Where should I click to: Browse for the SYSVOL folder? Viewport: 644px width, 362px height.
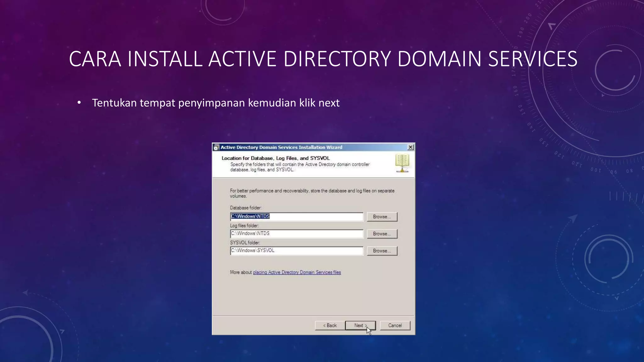(382, 251)
